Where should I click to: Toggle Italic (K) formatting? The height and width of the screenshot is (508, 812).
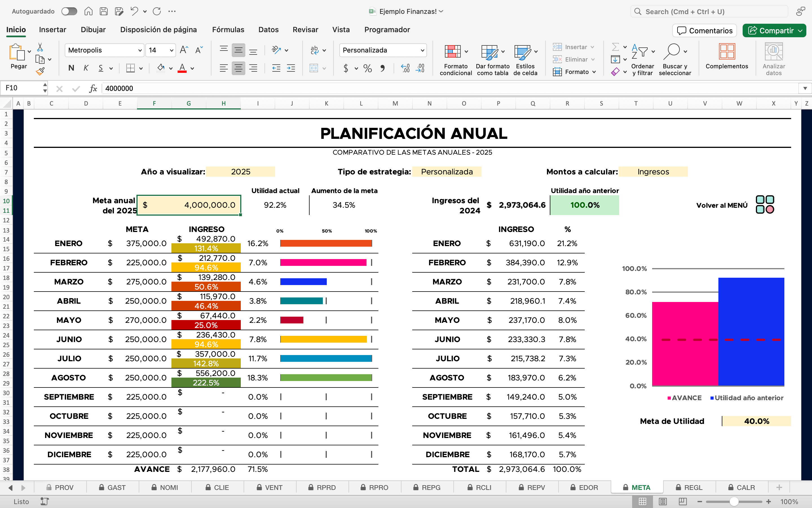[86, 68]
